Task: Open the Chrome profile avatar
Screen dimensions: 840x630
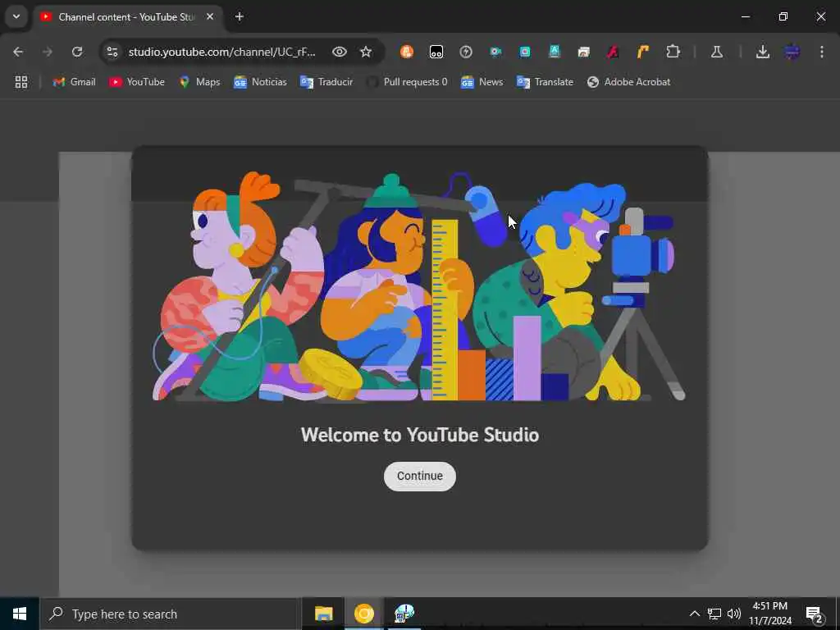Action: click(x=792, y=52)
